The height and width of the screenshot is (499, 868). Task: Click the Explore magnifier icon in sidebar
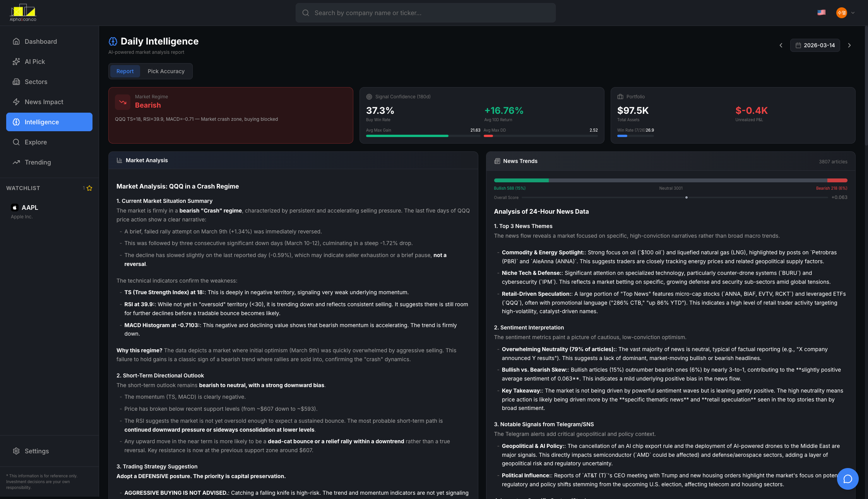pyautogui.click(x=16, y=142)
